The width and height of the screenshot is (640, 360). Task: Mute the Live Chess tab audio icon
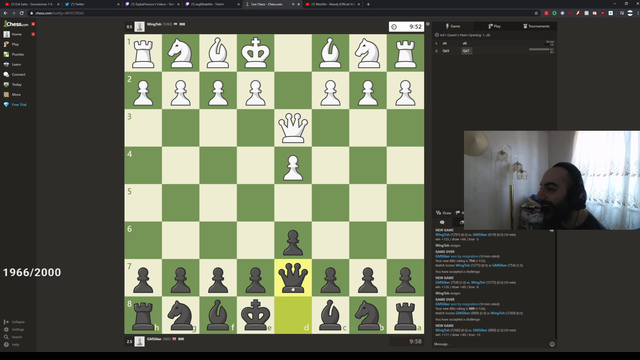click(x=293, y=4)
